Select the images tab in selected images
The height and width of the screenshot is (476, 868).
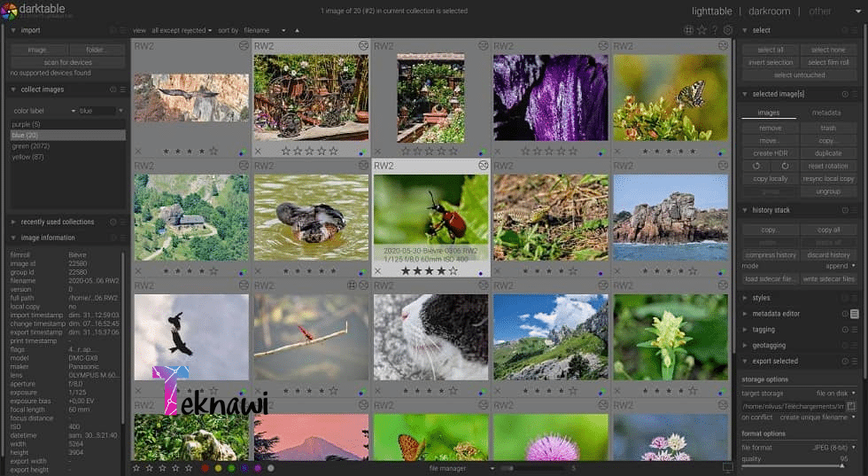click(769, 113)
